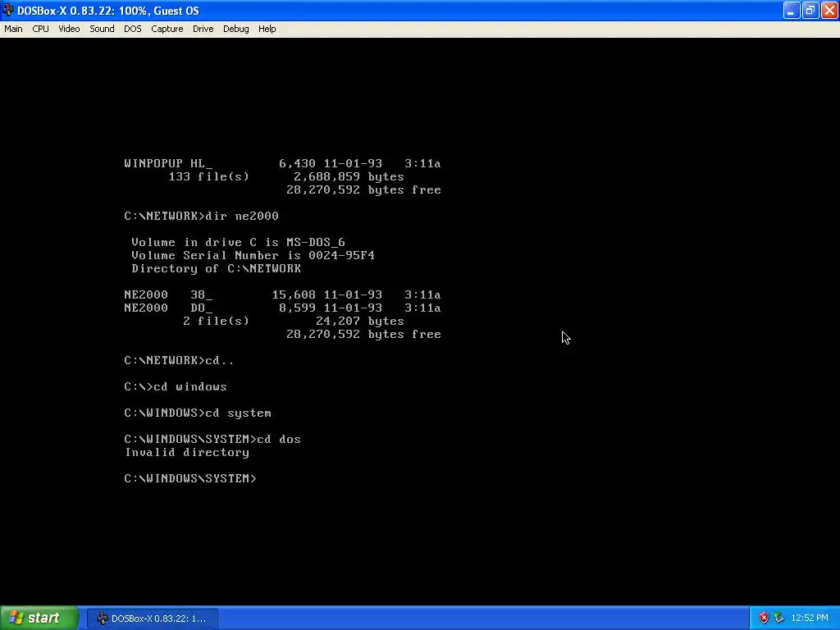Click the DOSBox-X icon in title bar
The image size is (840, 630).
(8, 10)
